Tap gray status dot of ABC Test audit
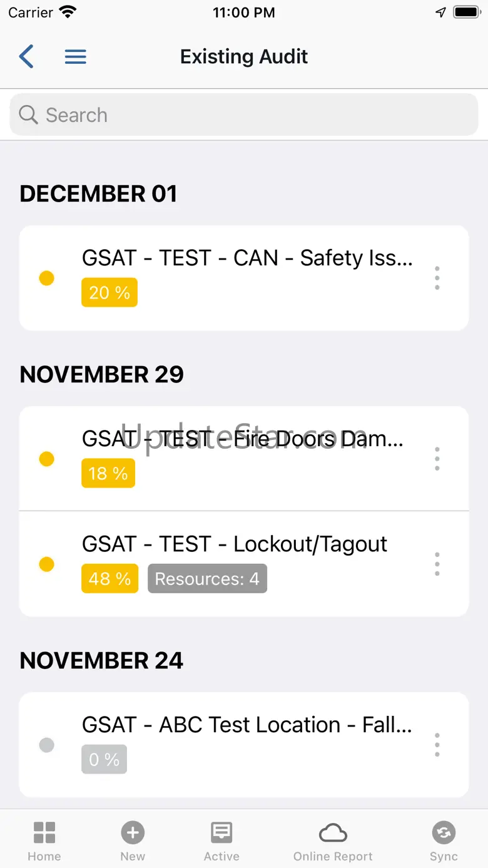Image resolution: width=488 pixels, height=868 pixels. (x=47, y=745)
